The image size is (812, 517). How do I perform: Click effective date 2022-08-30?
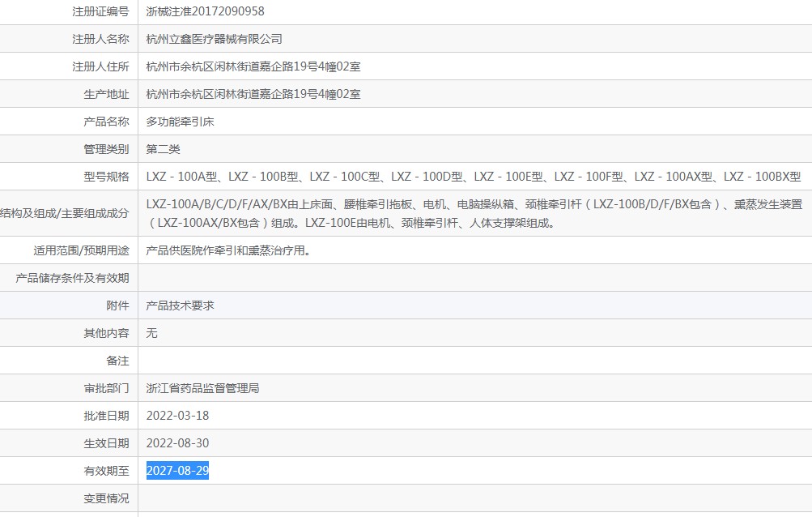(x=177, y=443)
